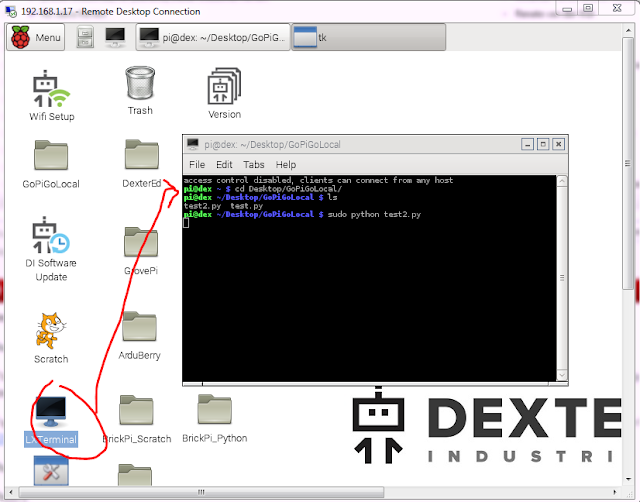This screenshot has width=640, height=502.
Task: Switch to the pi@dex terminal taskbar entry
Action: click(213, 37)
